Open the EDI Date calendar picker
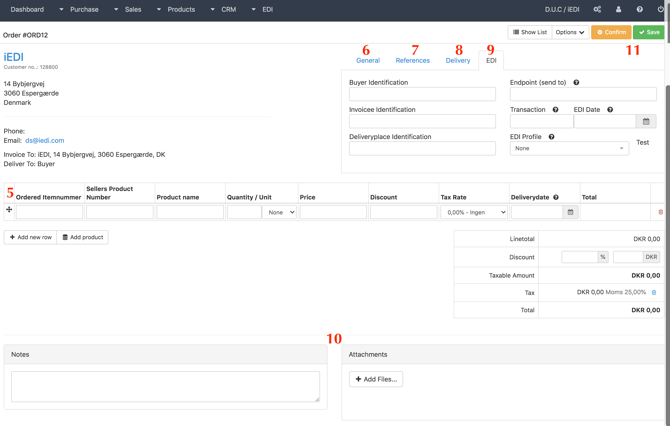This screenshot has width=670, height=426. point(646,121)
